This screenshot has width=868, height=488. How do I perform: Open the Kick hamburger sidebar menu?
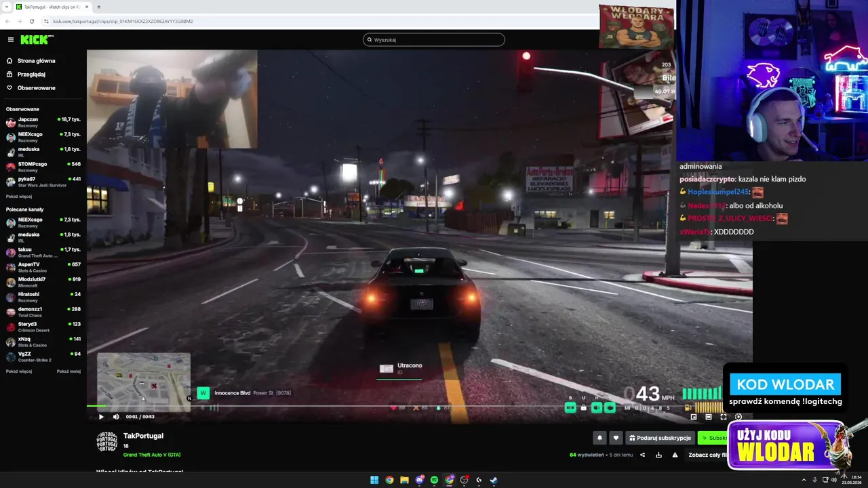pyautogui.click(x=10, y=40)
